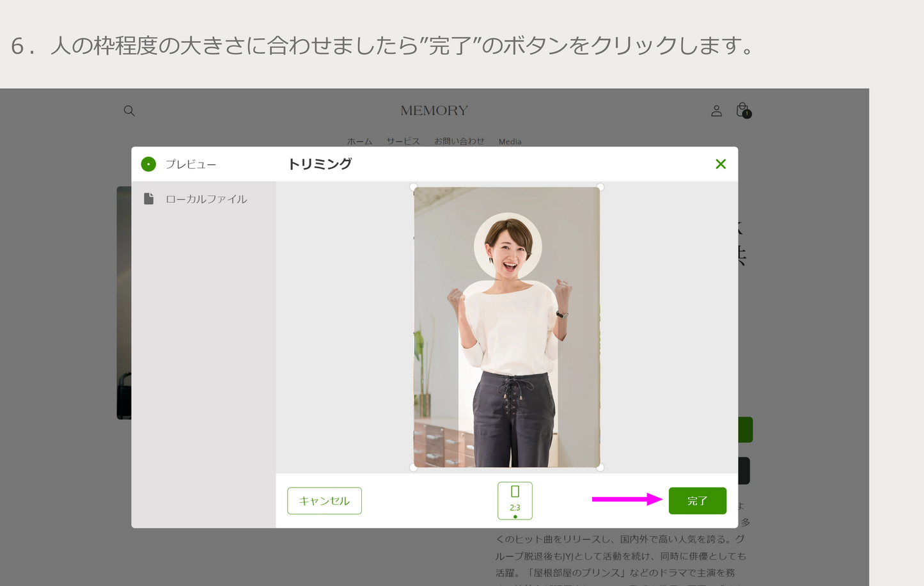Open the shopping cart icon
924x586 pixels.
(743, 110)
